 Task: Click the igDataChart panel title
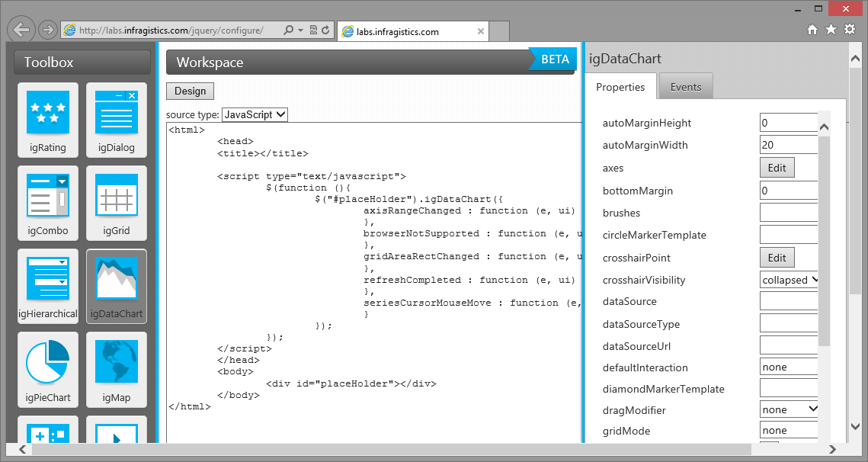pos(625,59)
